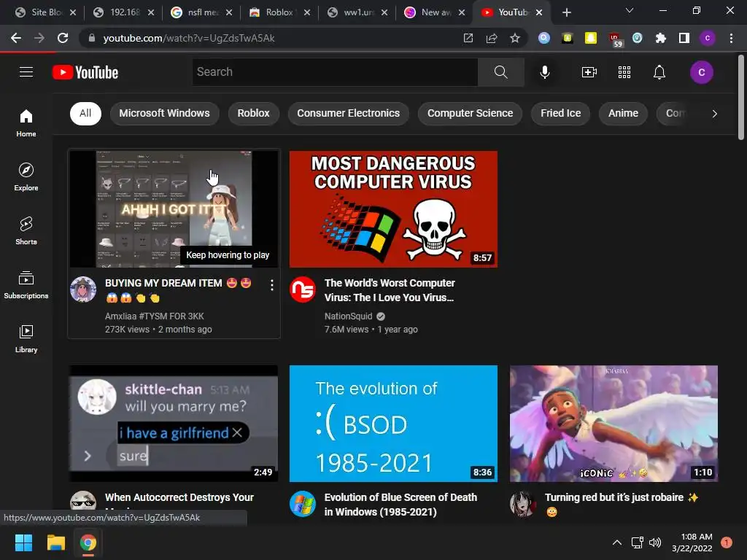
Task: Switch to the Site Blo browser tab
Action: coord(45,12)
